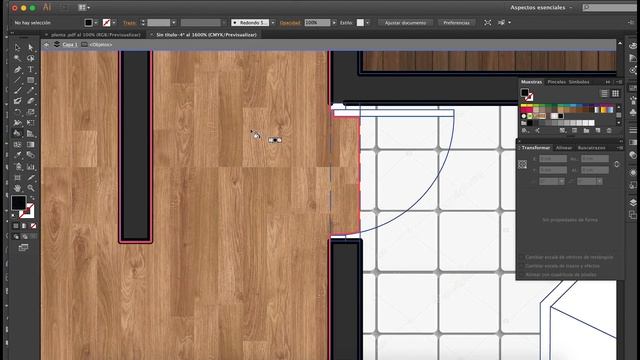This screenshot has width=640, height=360.
Task: Toggle 'Alinear con cuadrícula de píxeles' checkbox
Action: (x=522, y=275)
